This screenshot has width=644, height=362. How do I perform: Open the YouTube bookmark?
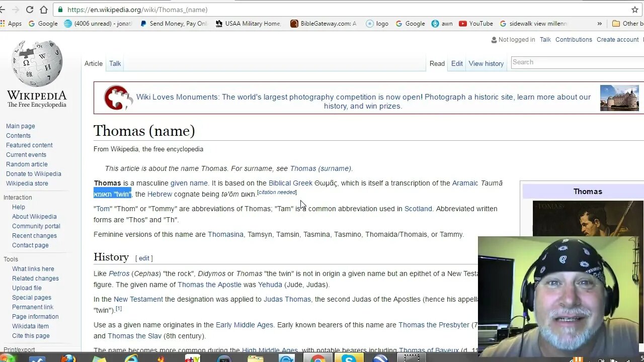coord(476,24)
